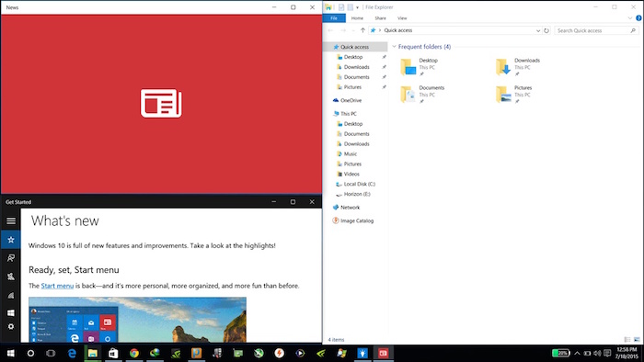
Task: Click the refresh button in File Explorer address bar
Action: 546,30
